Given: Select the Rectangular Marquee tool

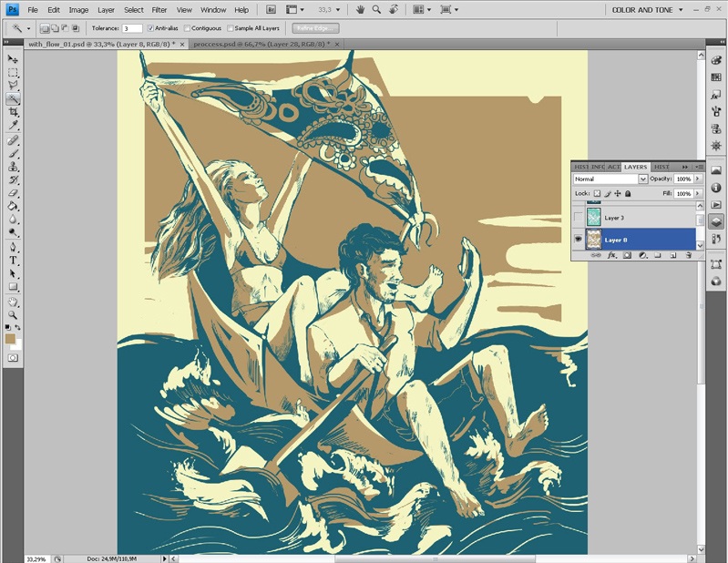Looking at the screenshot, I should [13, 72].
